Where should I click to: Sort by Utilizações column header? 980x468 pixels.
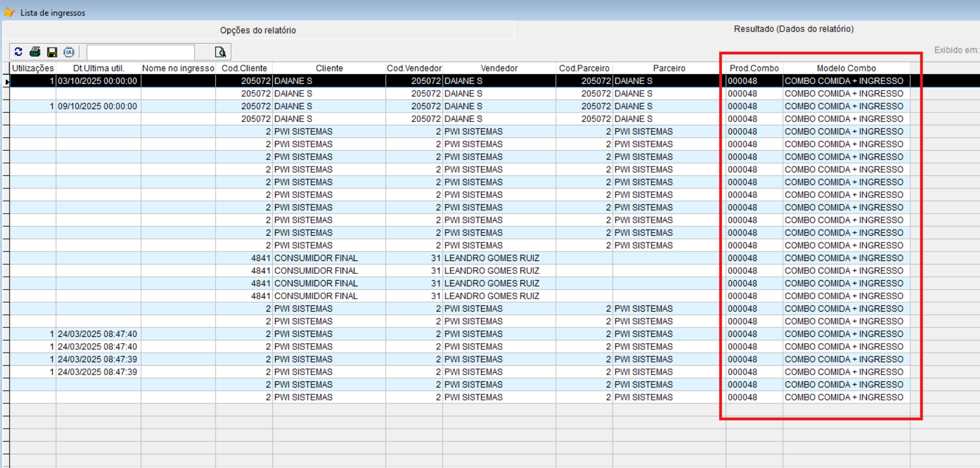point(33,68)
